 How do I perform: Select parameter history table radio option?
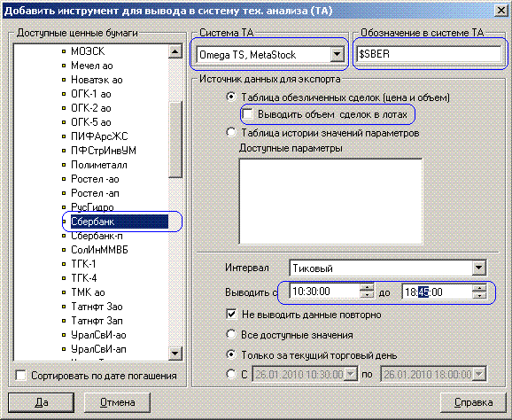point(231,133)
